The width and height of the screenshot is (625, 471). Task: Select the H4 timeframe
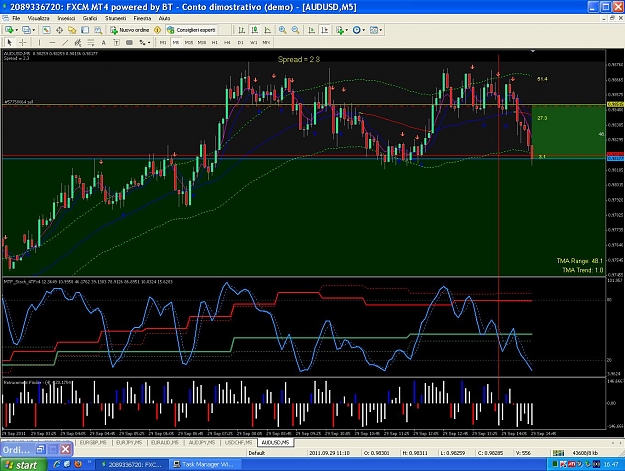tap(227, 42)
